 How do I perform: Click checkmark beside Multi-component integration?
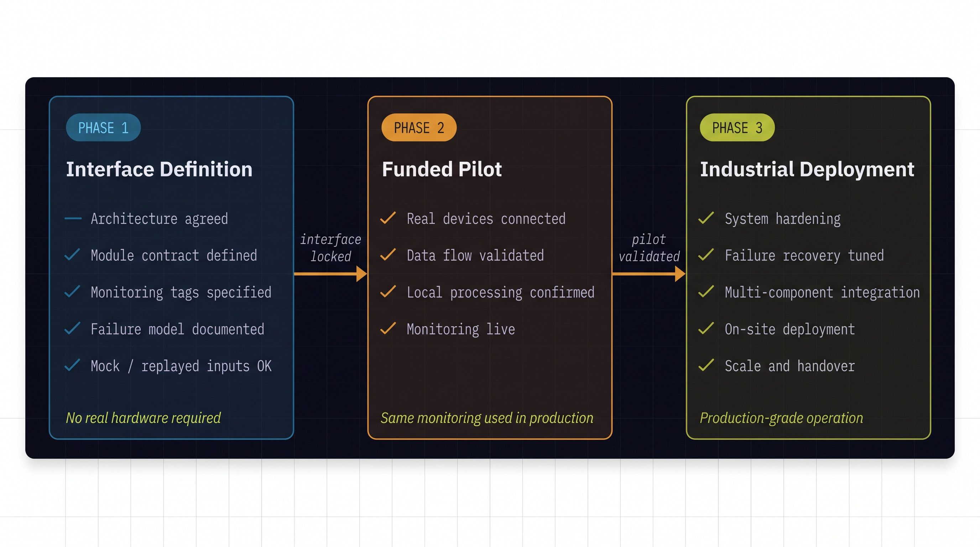706,291
